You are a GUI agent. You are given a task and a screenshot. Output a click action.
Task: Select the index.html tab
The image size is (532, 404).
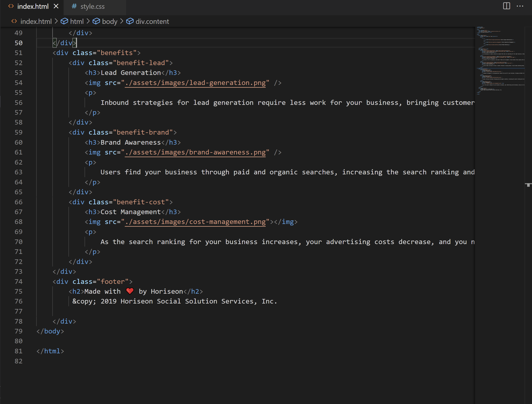tap(33, 6)
